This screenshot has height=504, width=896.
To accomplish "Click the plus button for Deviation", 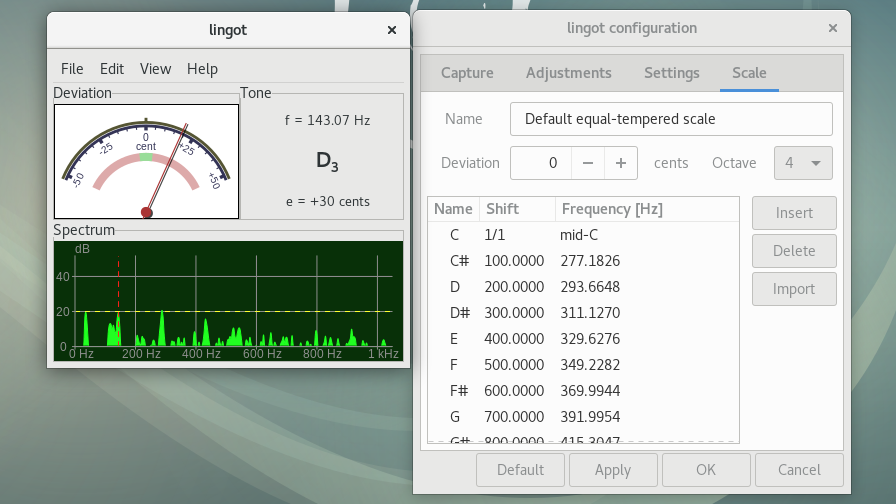I will click(621, 163).
